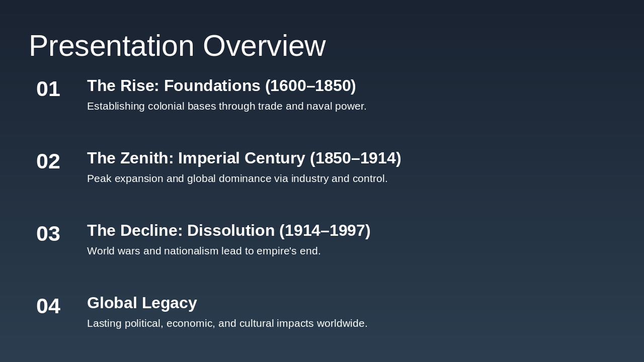Click the colonial bases description text
Image resolution: width=644 pixels, height=362 pixels.
(x=226, y=106)
